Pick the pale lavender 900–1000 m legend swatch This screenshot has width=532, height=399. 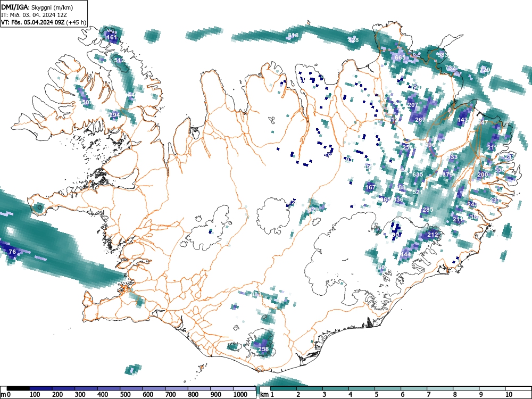pos(222,388)
